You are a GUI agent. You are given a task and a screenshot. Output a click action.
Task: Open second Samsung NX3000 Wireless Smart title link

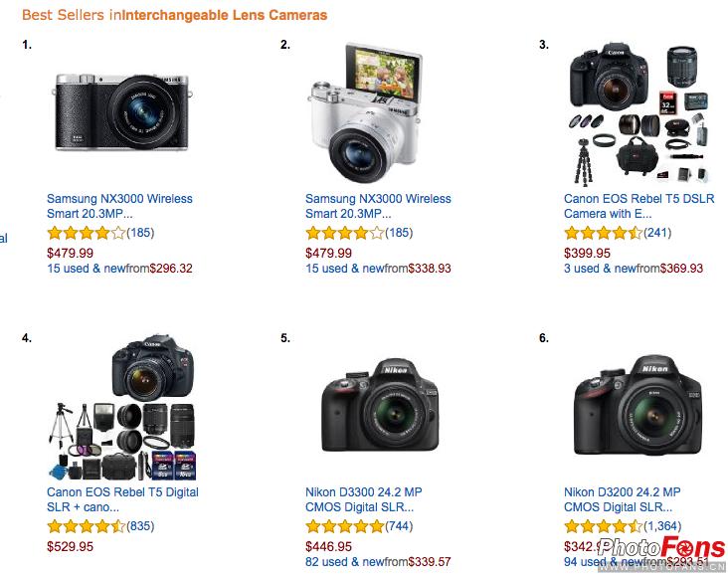(x=378, y=206)
